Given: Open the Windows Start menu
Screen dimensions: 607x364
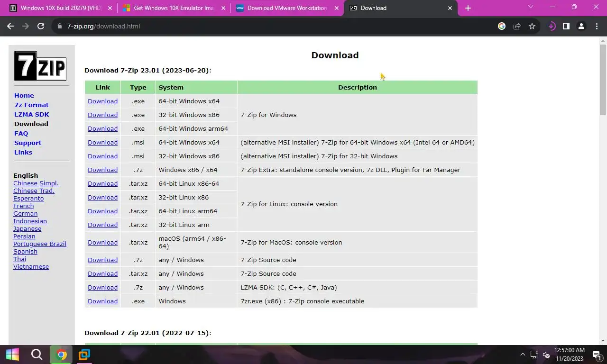Looking at the screenshot, I should tap(12, 355).
